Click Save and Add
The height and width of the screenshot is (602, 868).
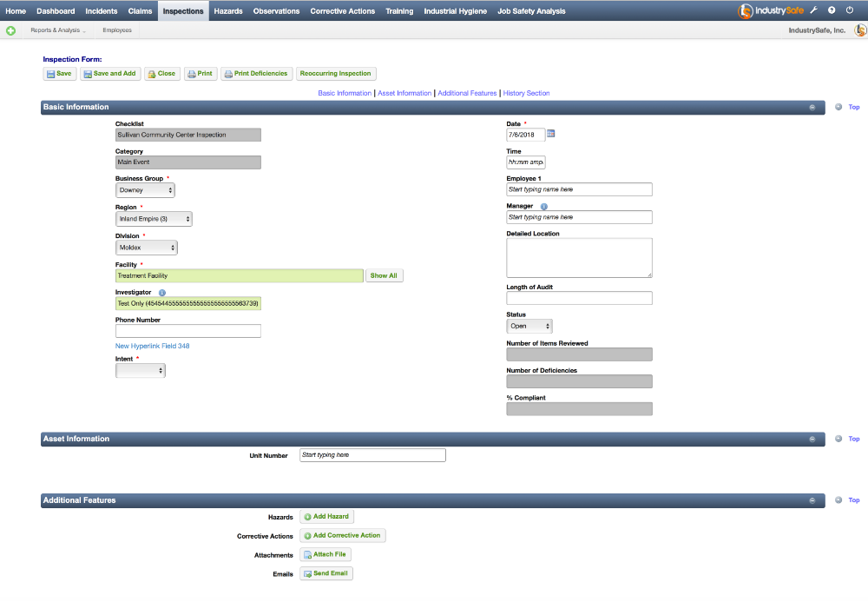[x=109, y=74]
